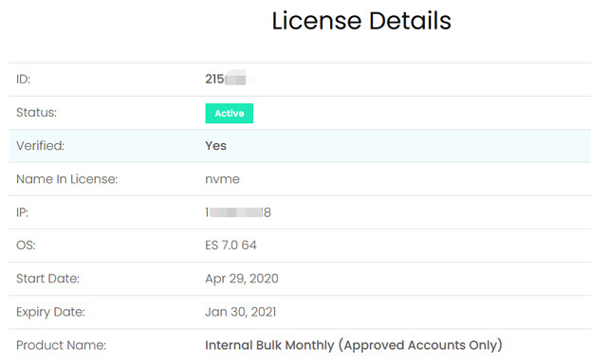Viewport: 591px width, 364px height.
Task: Select the Verified value Yes
Action: click(215, 146)
